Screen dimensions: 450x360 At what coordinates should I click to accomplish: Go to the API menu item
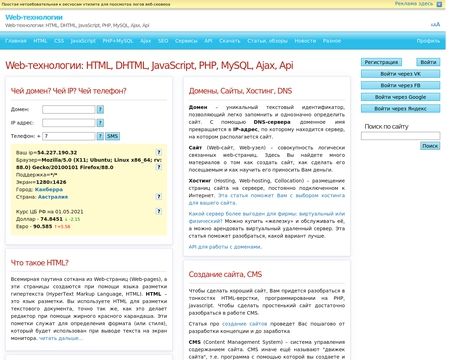point(208,41)
